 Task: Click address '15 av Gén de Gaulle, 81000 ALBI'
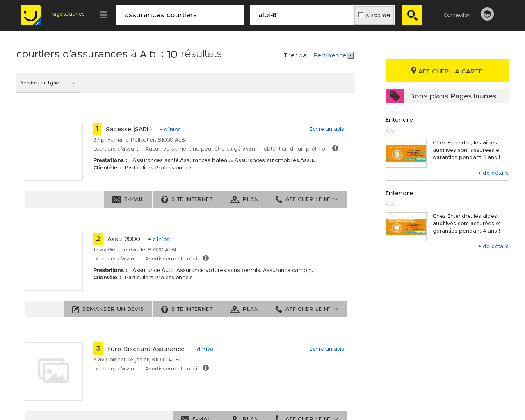135,250
